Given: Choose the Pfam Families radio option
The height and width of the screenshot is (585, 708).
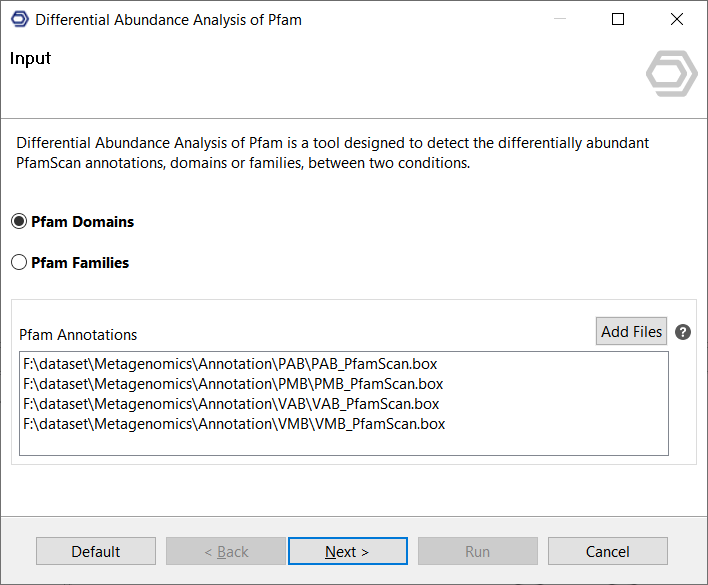Looking at the screenshot, I should (20, 263).
